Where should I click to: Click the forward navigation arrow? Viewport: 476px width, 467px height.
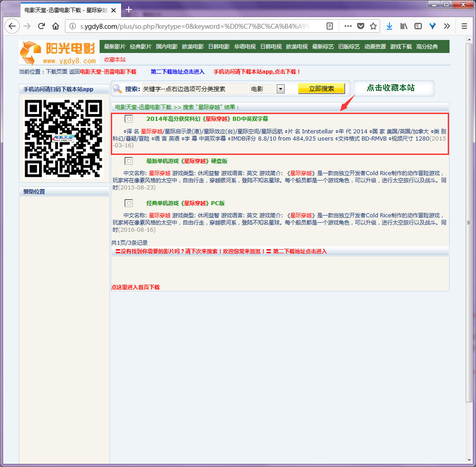27,26
